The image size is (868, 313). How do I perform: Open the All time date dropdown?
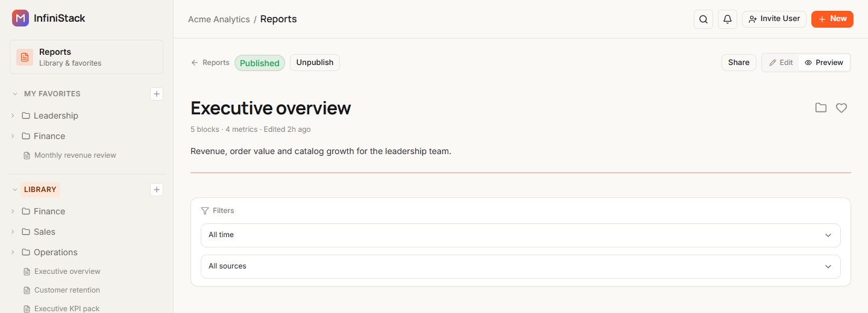click(x=521, y=235)
